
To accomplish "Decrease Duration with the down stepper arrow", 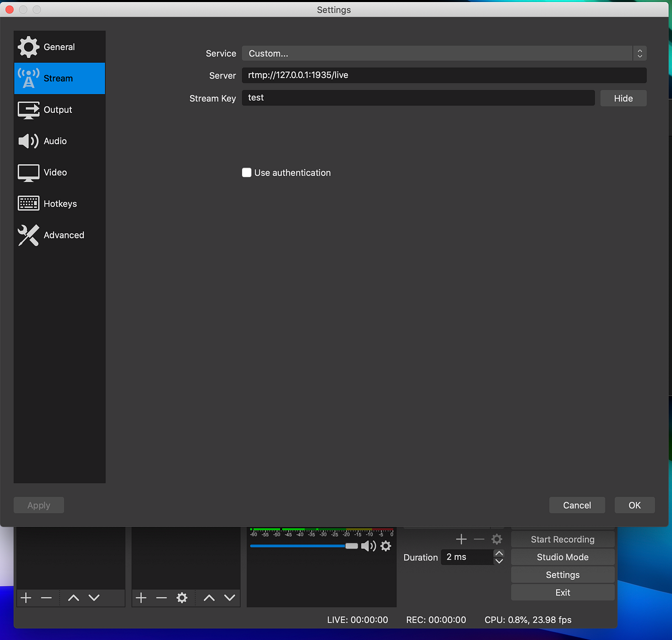I will (x=499, y=561).
